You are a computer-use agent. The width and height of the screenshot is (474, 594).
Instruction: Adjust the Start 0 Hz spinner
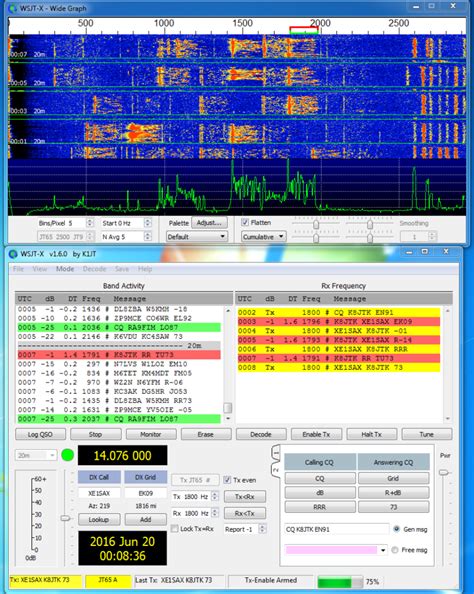point(148,223)
